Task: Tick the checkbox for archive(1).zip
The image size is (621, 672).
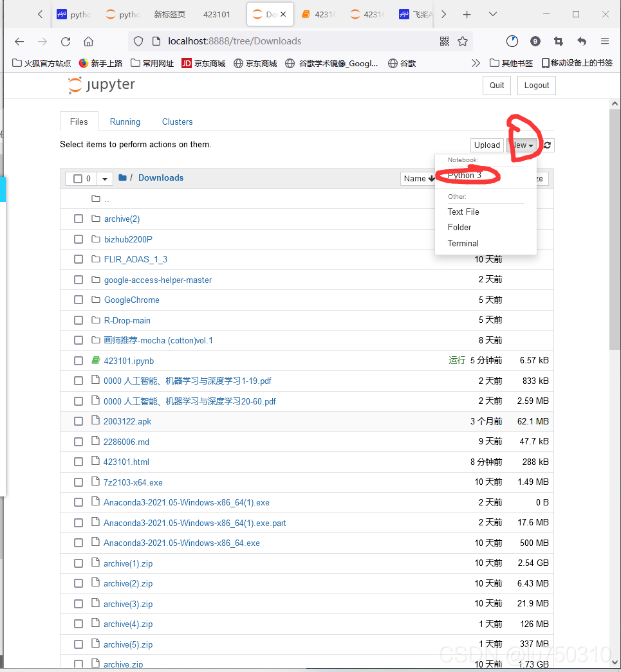Action: tap(79, 563)
